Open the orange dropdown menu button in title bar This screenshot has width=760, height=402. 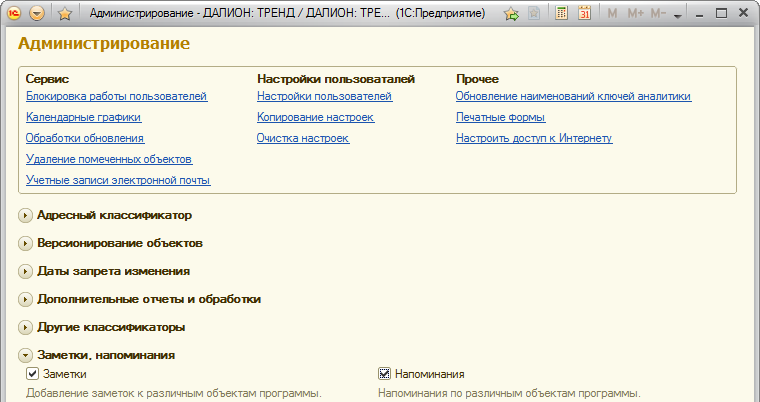click(x=37, y=13)
